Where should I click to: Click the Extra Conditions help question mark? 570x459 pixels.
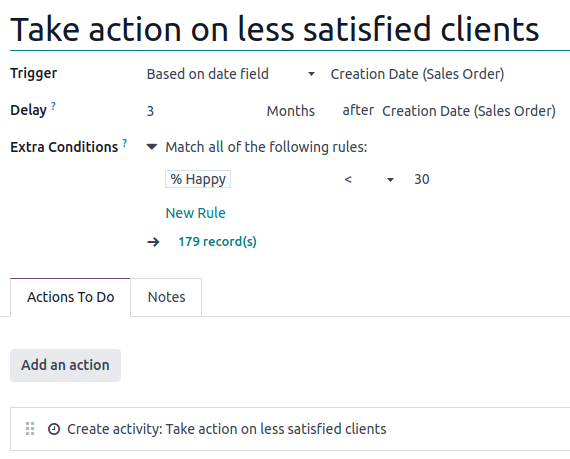[x=125, y=143]
